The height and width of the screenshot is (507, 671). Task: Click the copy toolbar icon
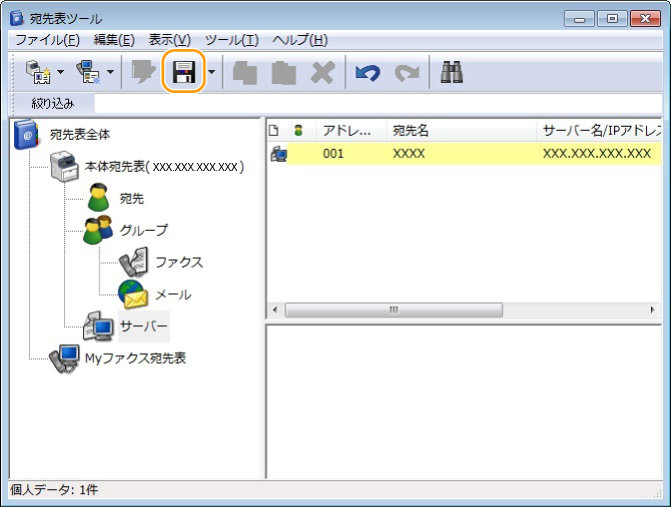pyautogui.click(x=245, y=72)
